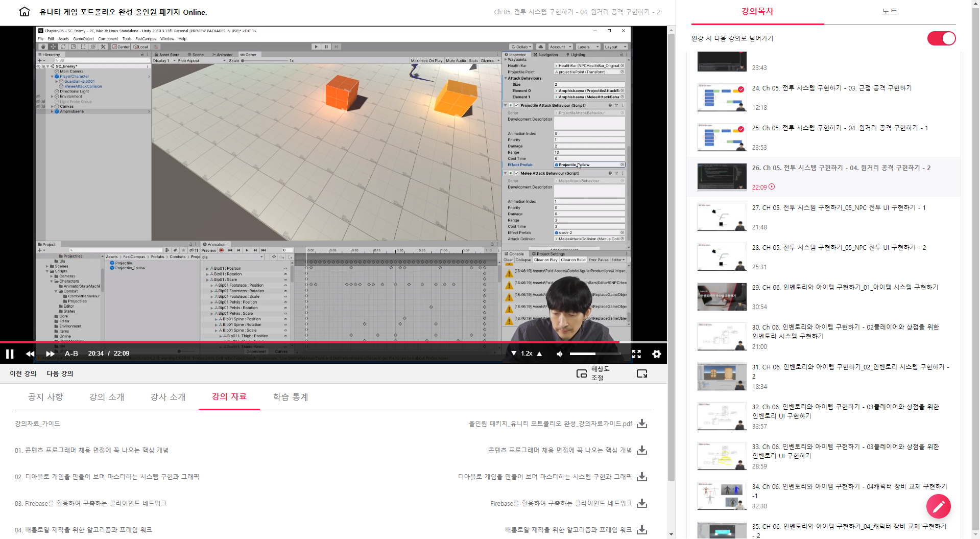Open the player settings gear
980x539 pixels.
click(x=657, y=354)
